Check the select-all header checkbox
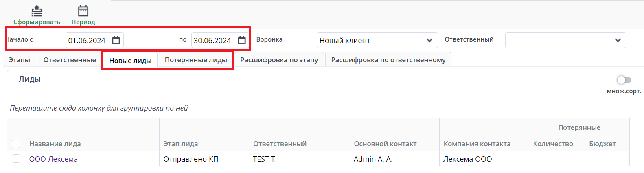Image resolution: width=644 pixels, height=173 pixels. (x=16, y=144)
